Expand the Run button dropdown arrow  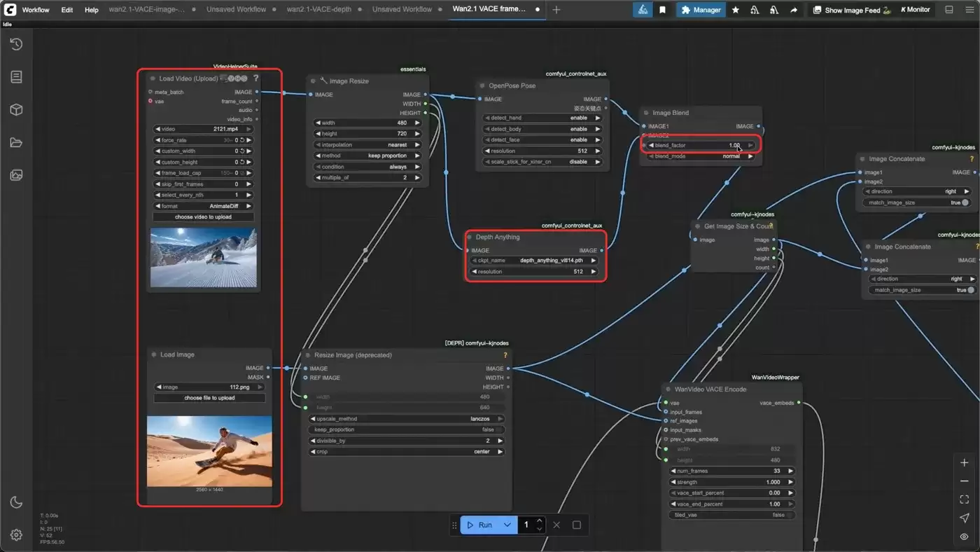click(x=507, y=525)
